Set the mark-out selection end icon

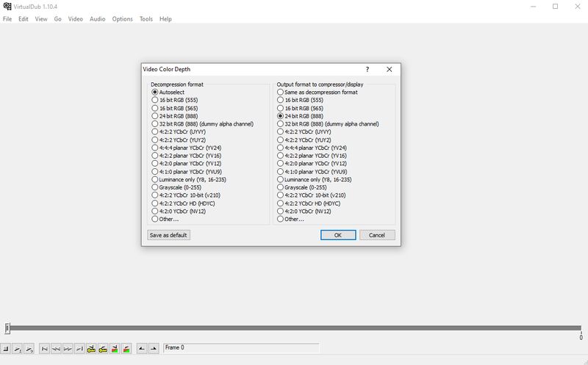pyautogui.click(x=154, y=348)
